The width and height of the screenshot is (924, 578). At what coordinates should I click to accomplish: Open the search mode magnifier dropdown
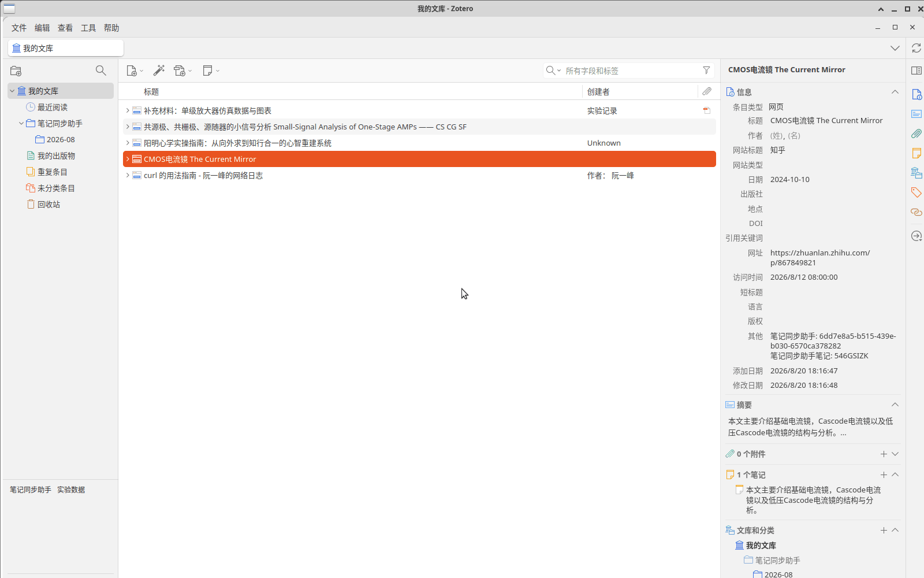(x=553, y=71)
